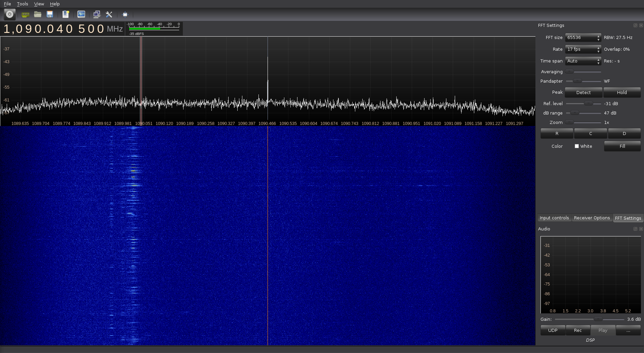This screenshot has height=353, width=644.
Task: Open the I/Q recording tool monitor icon
Action: pyautogui.click(x=81, y=14)
